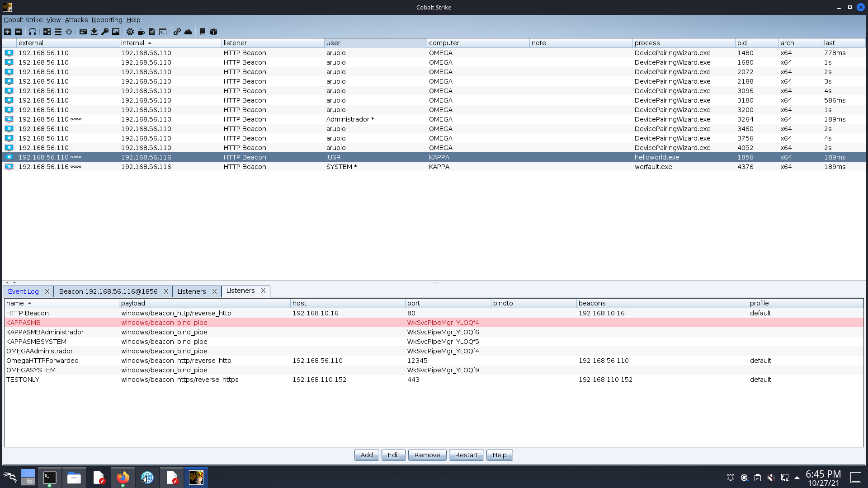View downloaded files icon
The width and height of the screenshot is (868, 488).
[94, 32]
